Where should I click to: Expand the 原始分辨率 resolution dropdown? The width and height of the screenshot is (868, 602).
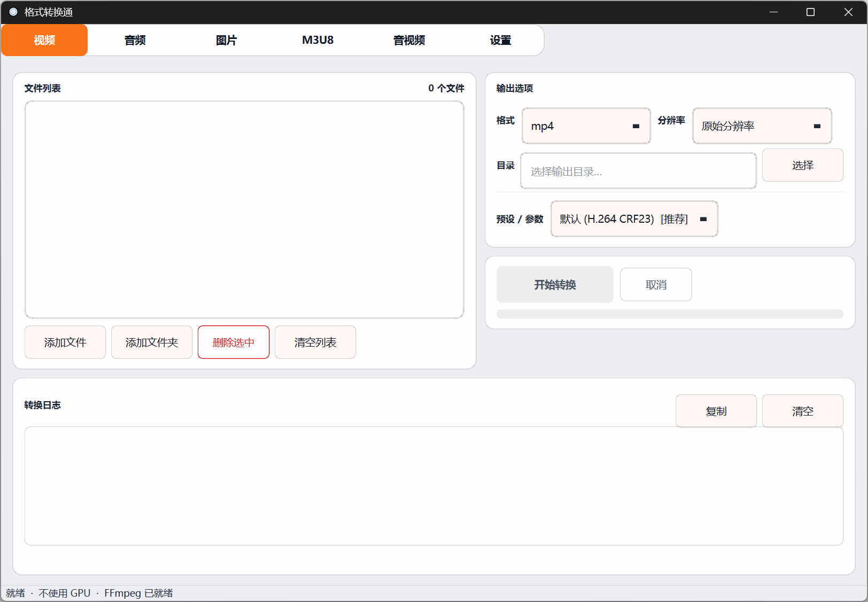(x=762, y=126)
